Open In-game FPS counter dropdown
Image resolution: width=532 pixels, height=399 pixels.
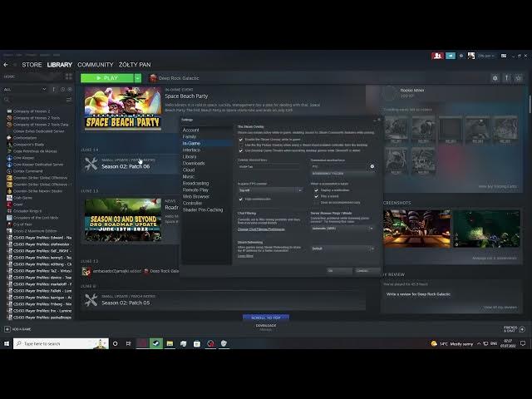click(270, 190)
